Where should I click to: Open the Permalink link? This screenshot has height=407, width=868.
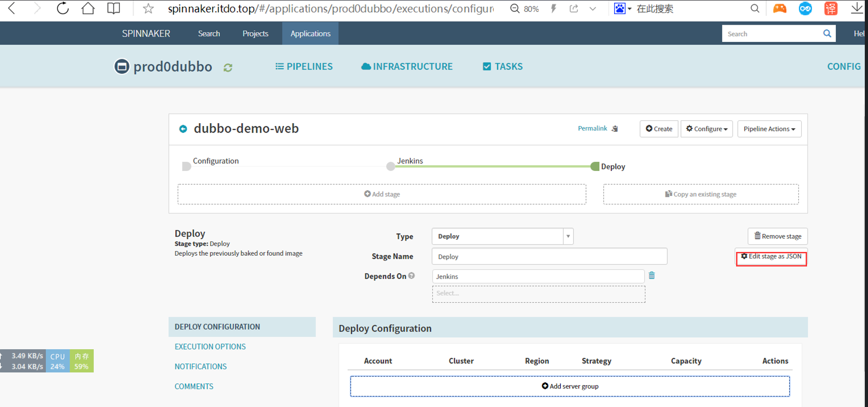[x=592, y=128]
